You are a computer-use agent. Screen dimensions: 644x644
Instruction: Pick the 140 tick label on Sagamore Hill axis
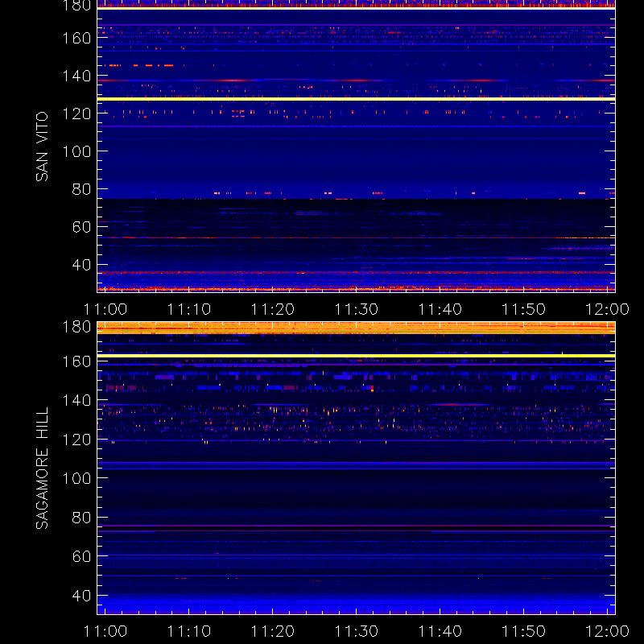point(76,400)
